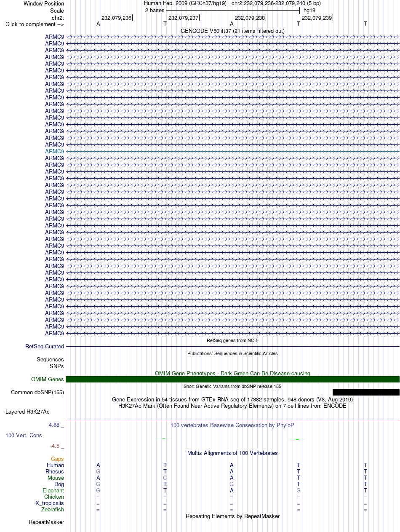Click the 'RefSeq genes from NCBI' title

(x=232, y=340)
